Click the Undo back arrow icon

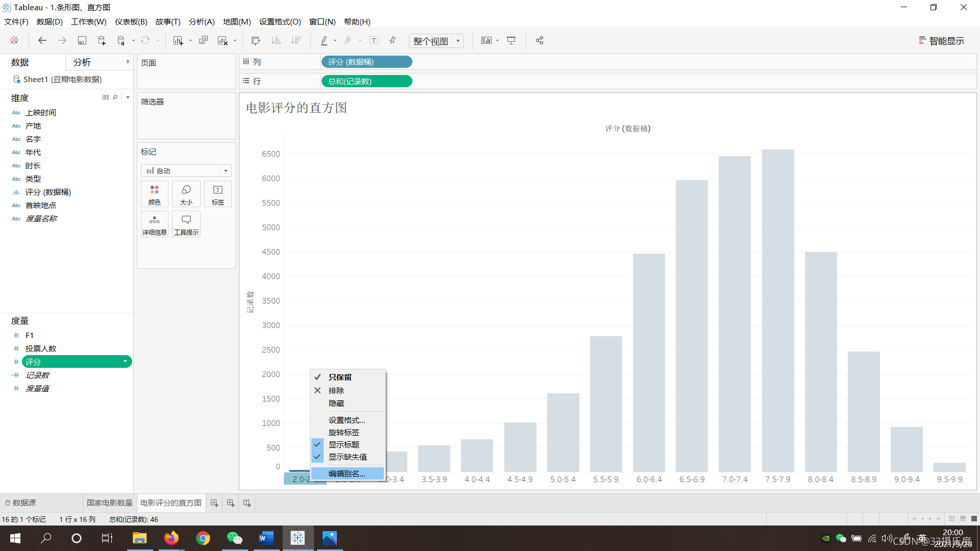click(x=42, y=40)
